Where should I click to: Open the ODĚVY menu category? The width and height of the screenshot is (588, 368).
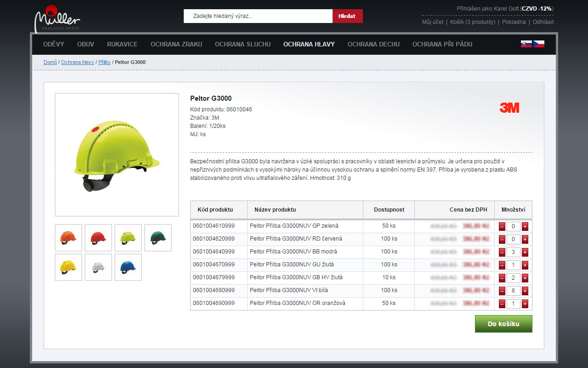[54, 44]
